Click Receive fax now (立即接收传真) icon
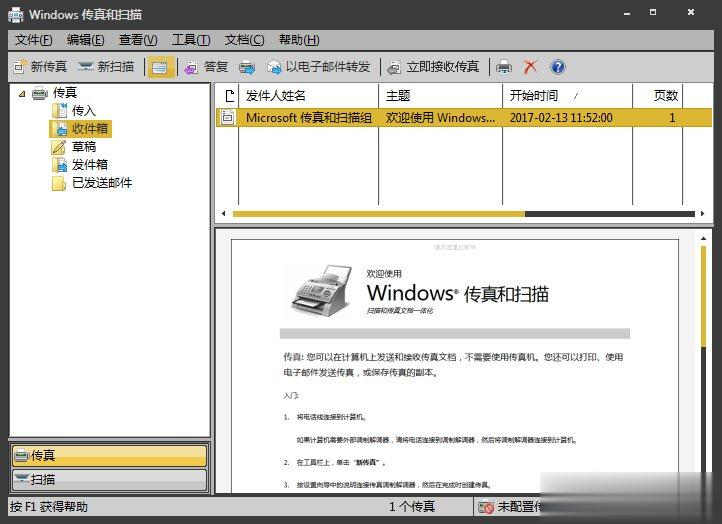Screen dimensions: 722x524 (394, 68)
